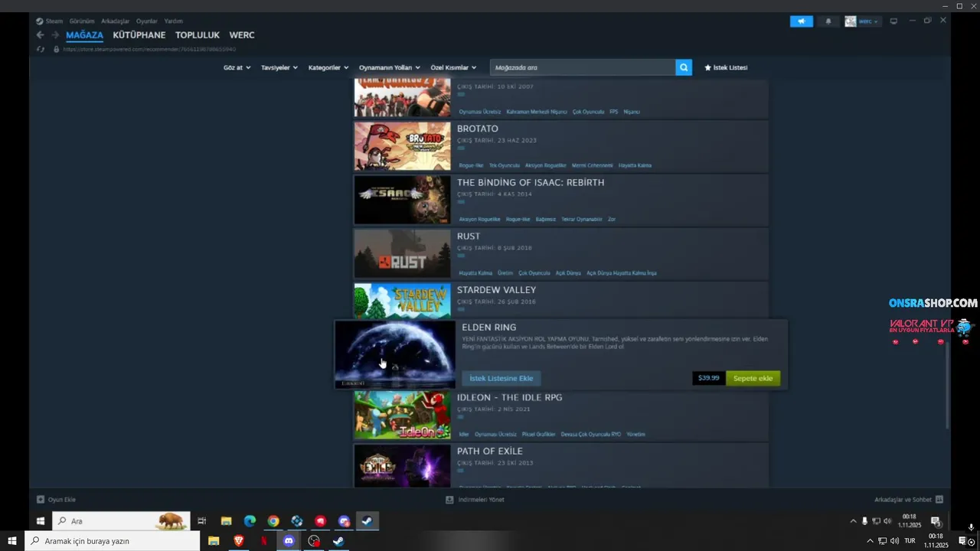Show hidden tray icons in the upper recorded taskbar

[x=854, y=521]
